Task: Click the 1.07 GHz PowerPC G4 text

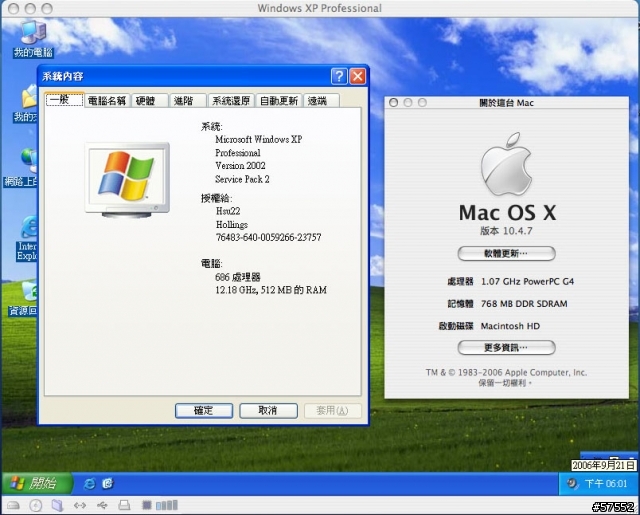Action: click(x=527, y=282)
